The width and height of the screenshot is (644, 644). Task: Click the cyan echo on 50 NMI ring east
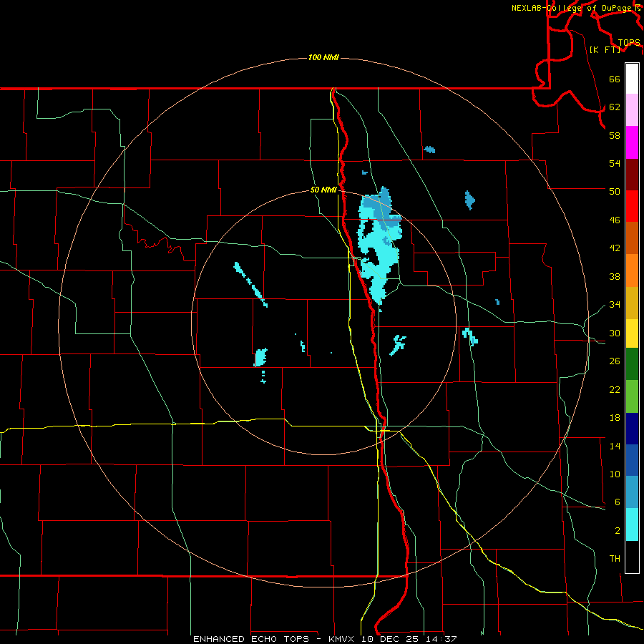pos(470,336)
